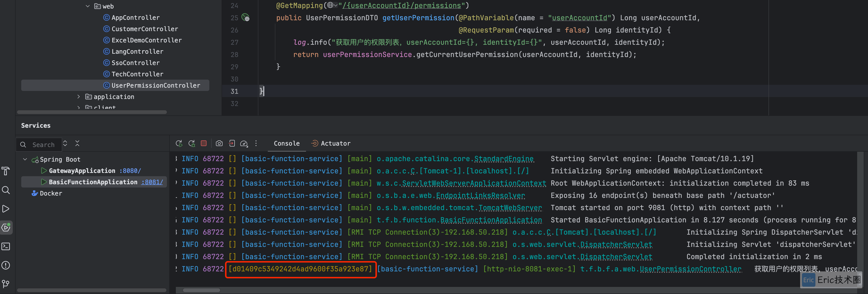Open the Find tool window in sidebar

6,190
